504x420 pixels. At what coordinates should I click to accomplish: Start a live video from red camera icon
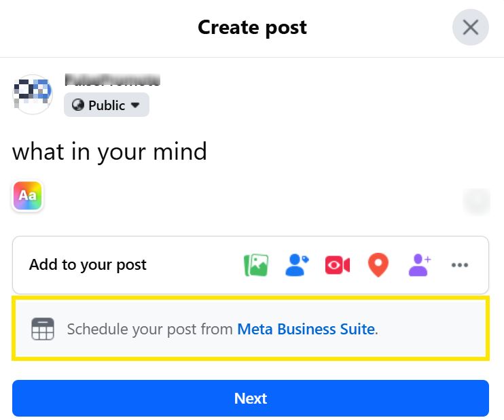337,265
